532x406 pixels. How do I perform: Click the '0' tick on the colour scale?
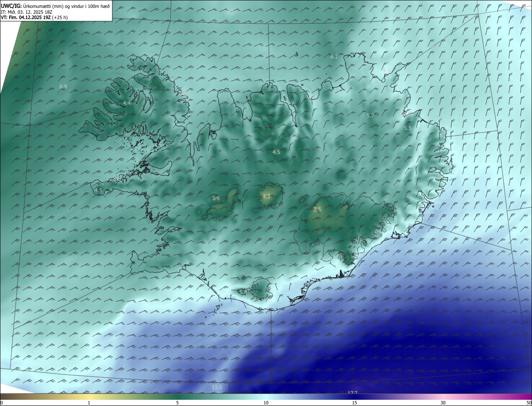(2, 403)
